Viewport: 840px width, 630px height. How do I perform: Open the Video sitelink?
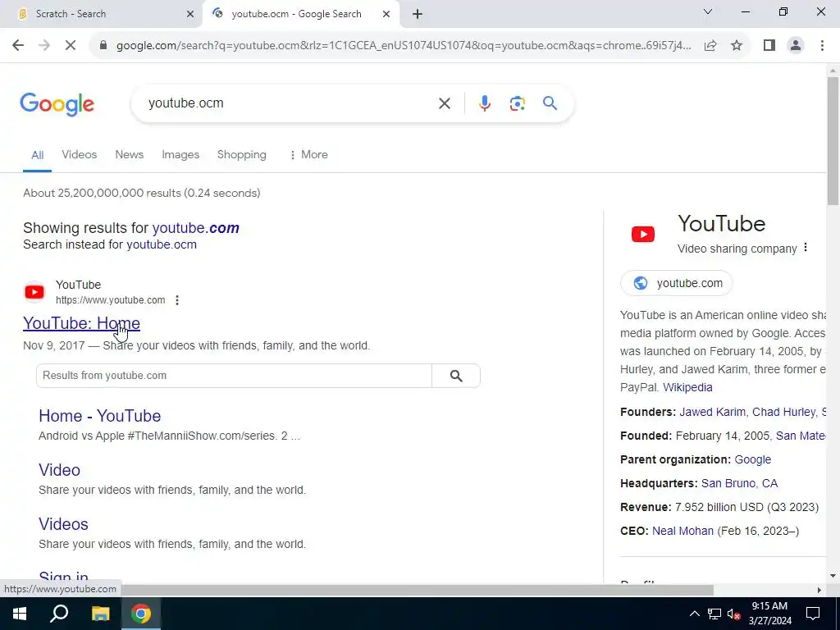[59, 470]
